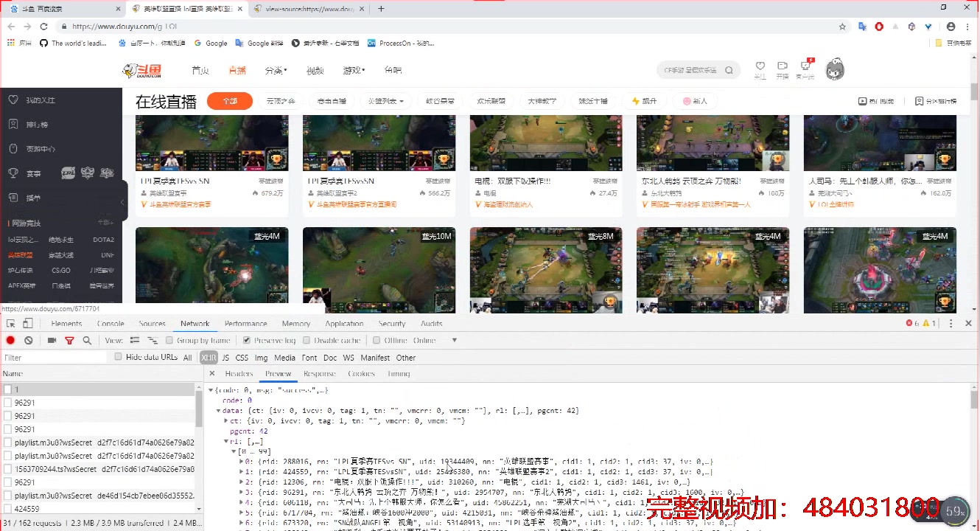This screenshot has width=980, height=531.
Task: Open the DevTools Application tab
Action: [x=344, y=324]
